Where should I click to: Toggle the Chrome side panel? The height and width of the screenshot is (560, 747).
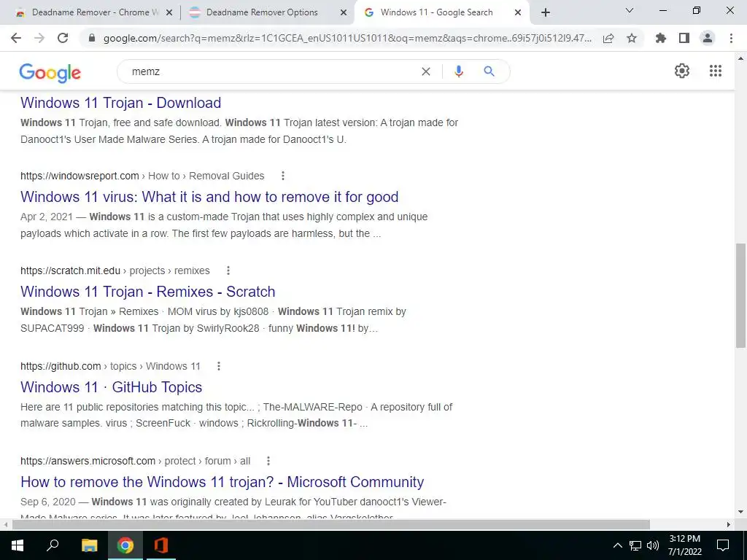pos(684,38)
